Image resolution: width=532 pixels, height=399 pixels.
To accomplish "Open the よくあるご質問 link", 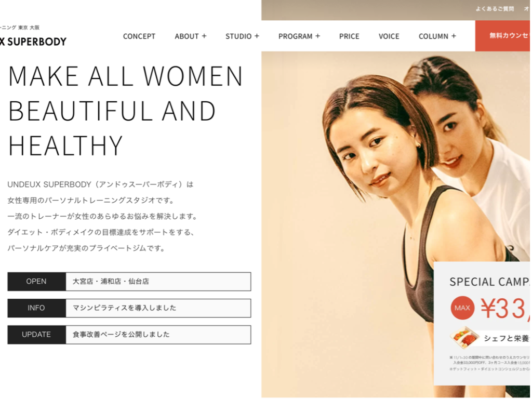I will pyautogui.click(x=495, y=9).
